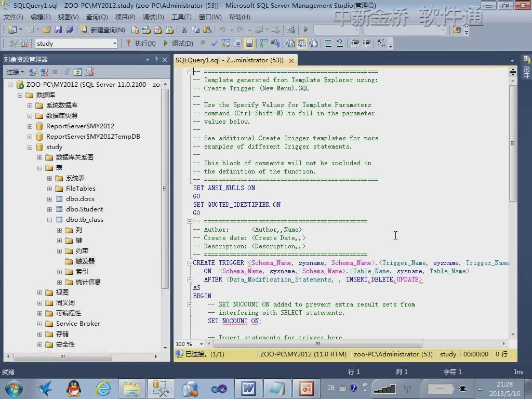This screenshot has width=532, height=399.
Task: Click the Save All icon
Action: pyautogui.click(x=70, y=30)
